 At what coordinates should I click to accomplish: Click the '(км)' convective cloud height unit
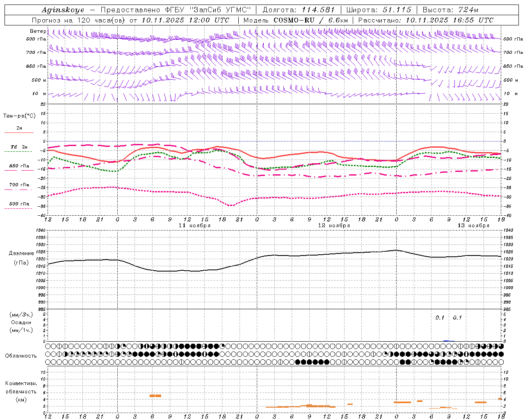point(21,399)
